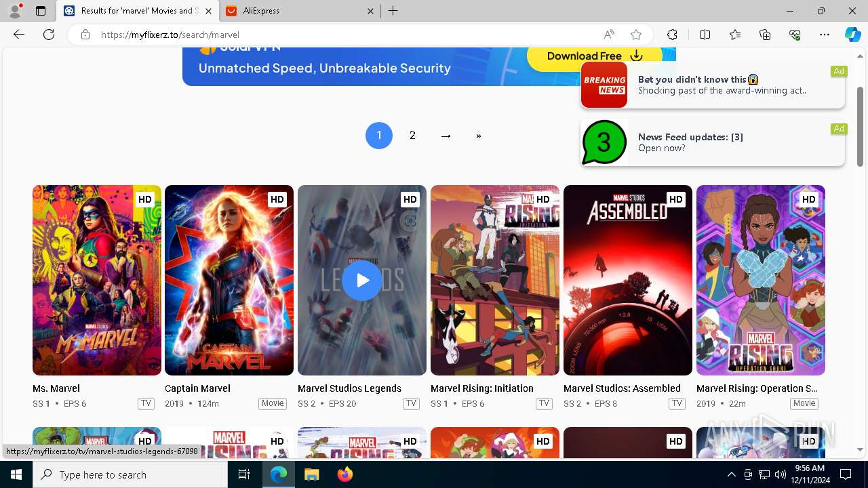Jump to last results page
868x488 pixels.
click(x=479, y=136)
